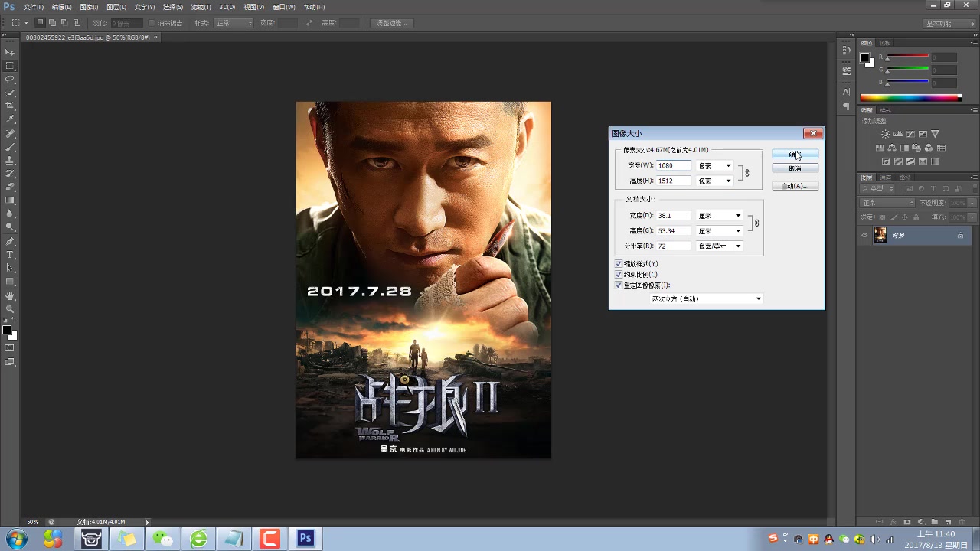Screen dimensions: 980x551
Task: Toggle the Scale Styles checkbox
Action: (619, 264)
